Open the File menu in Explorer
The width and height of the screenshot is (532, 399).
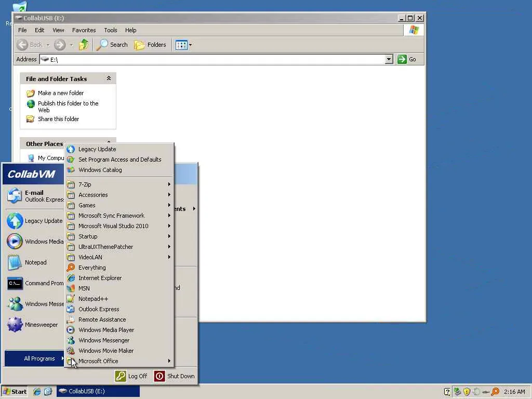pos(22,30)
